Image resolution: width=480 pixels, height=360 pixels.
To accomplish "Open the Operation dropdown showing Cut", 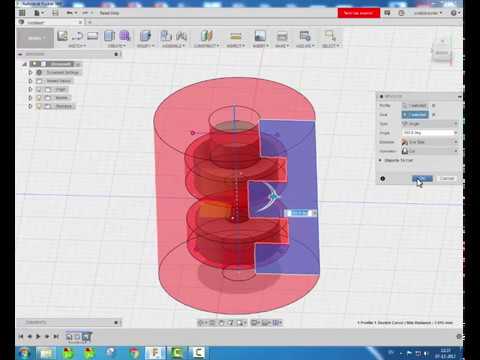I will (x=430, y=151).
